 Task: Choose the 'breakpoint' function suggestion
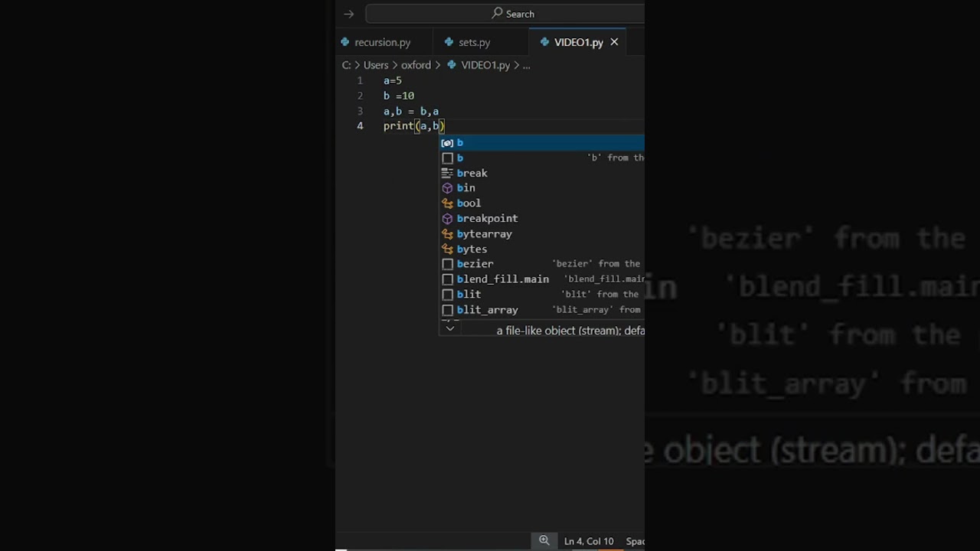487,219
